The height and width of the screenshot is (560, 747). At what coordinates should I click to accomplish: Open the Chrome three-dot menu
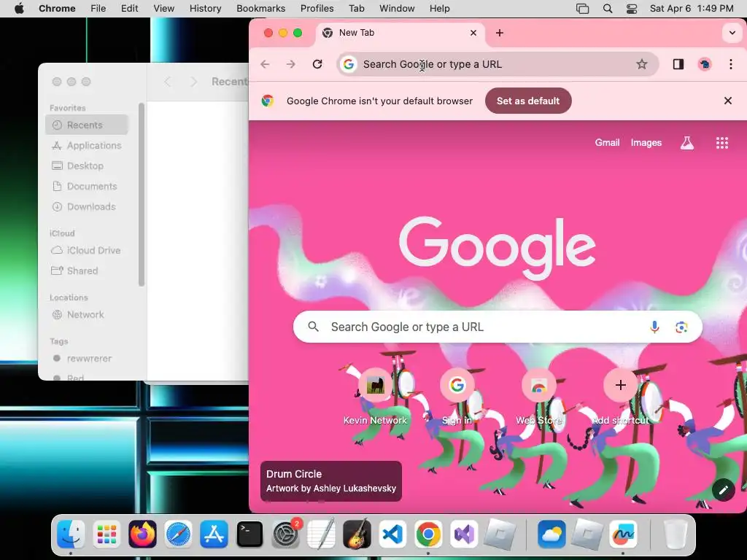coord(731,64)
